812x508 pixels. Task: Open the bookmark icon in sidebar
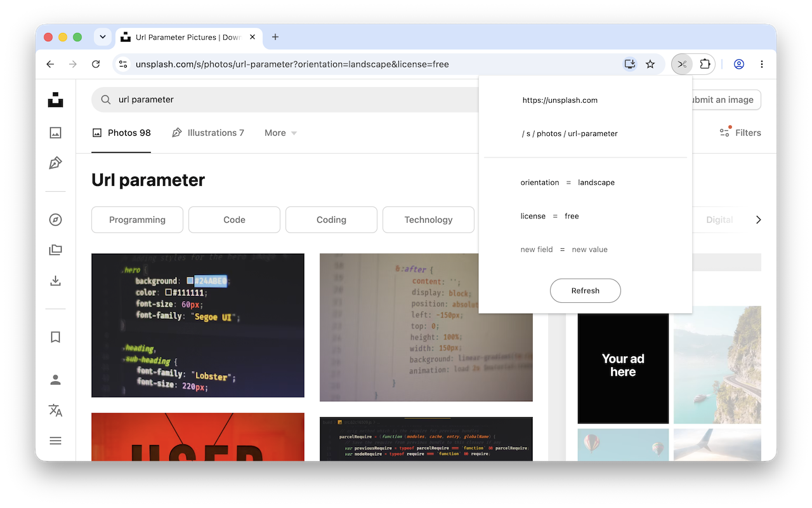click(x=56, y=337)
